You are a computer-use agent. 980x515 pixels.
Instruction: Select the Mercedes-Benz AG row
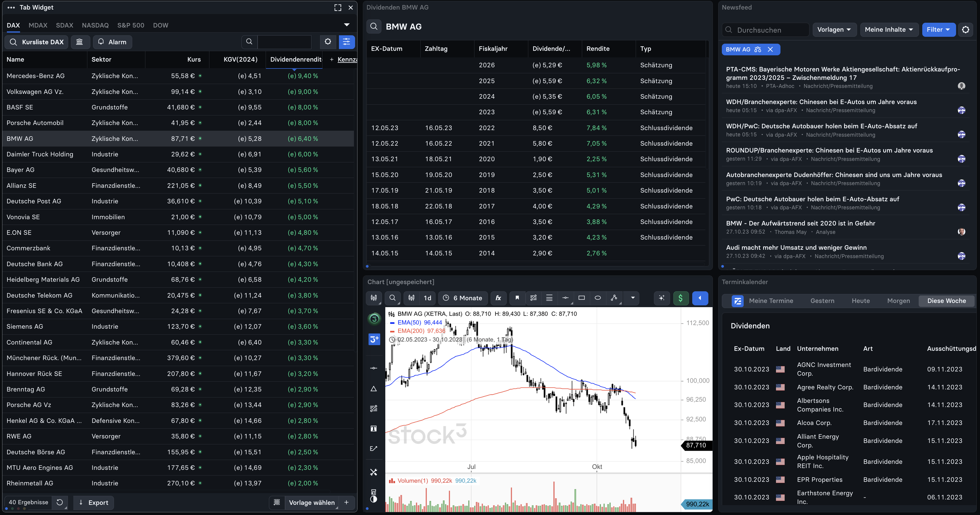[x=178, y=76]
